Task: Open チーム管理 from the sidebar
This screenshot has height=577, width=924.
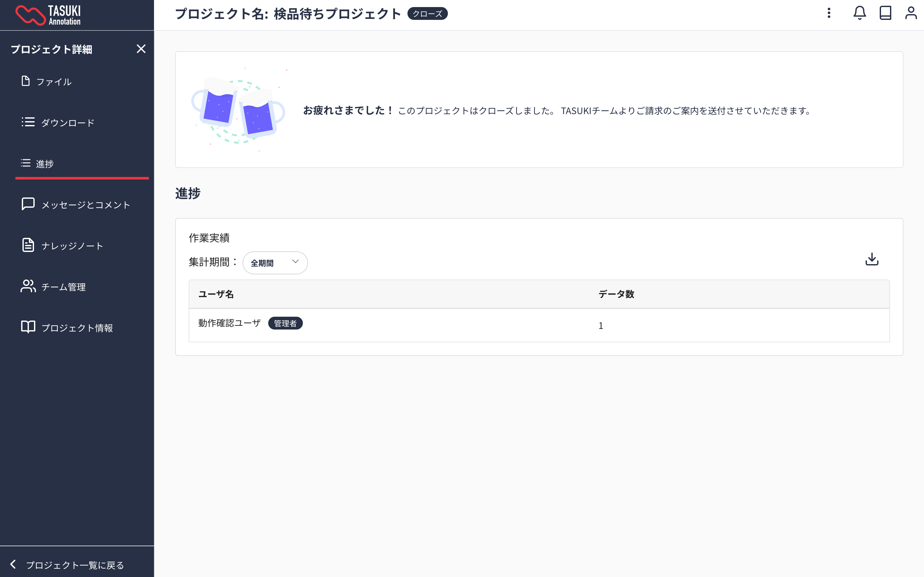Action: (x=64, y=287)
